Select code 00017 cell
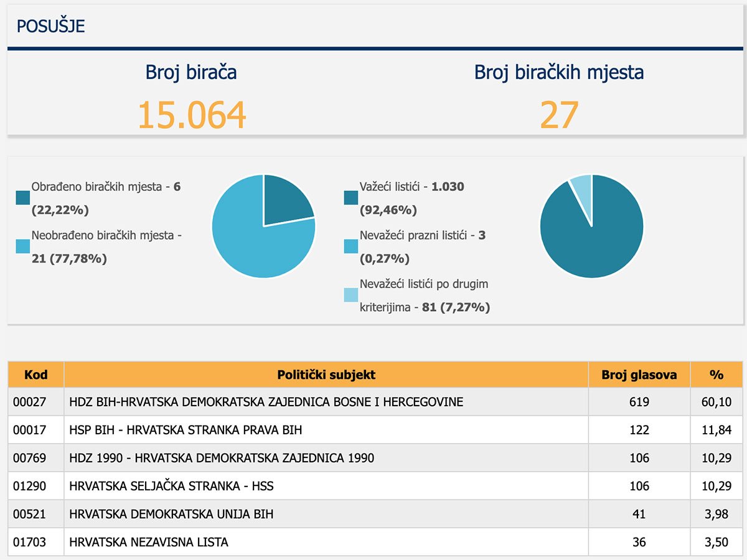747x560 pixels. (35, 430)
